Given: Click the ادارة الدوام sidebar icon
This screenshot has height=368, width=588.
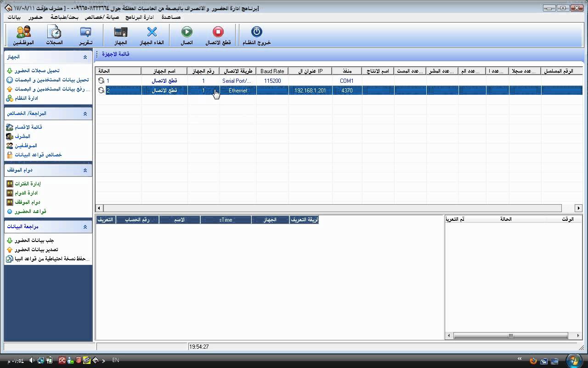Looking at the screenshot, I should click(x=10, y=193).
